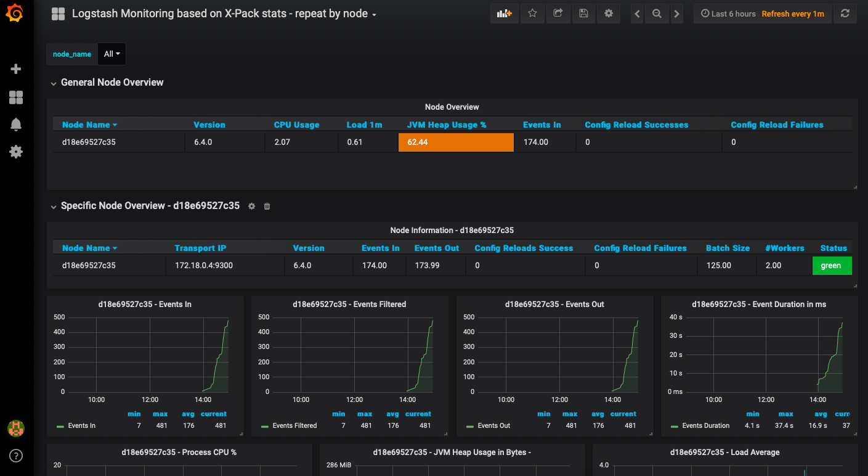This screenshot has width=868, height=476.
Task: Sort Node Overview by Events In column
Action: 542,125
